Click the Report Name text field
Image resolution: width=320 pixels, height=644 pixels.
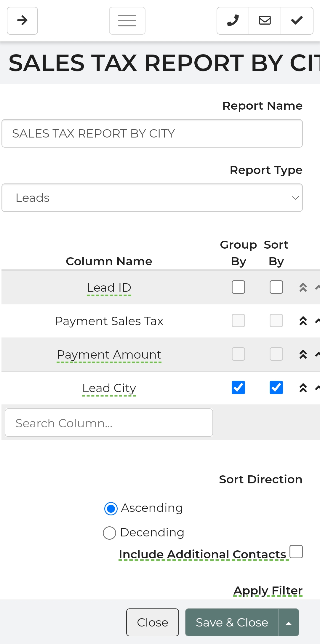click(x=152, y=133)
